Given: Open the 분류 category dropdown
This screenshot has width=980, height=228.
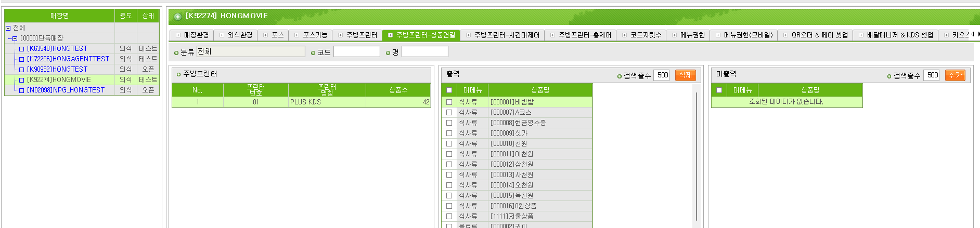Looking at the screenshot, I should (251, 51).
